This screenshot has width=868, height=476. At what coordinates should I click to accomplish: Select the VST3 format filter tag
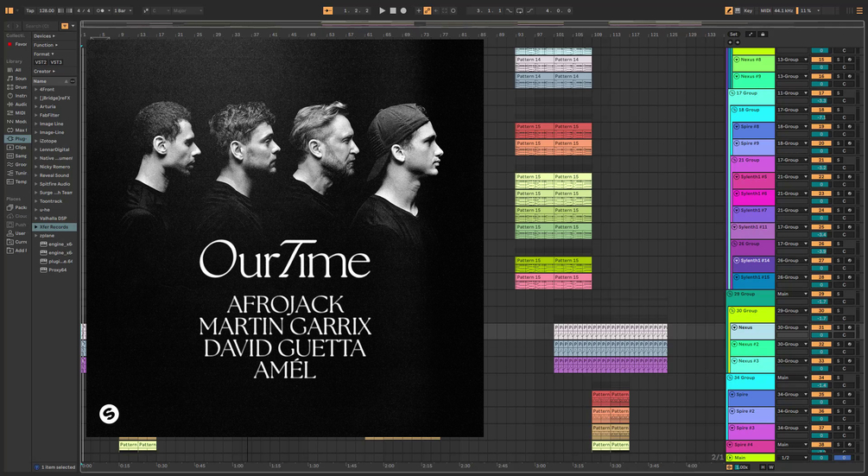[x=56, y=62]
